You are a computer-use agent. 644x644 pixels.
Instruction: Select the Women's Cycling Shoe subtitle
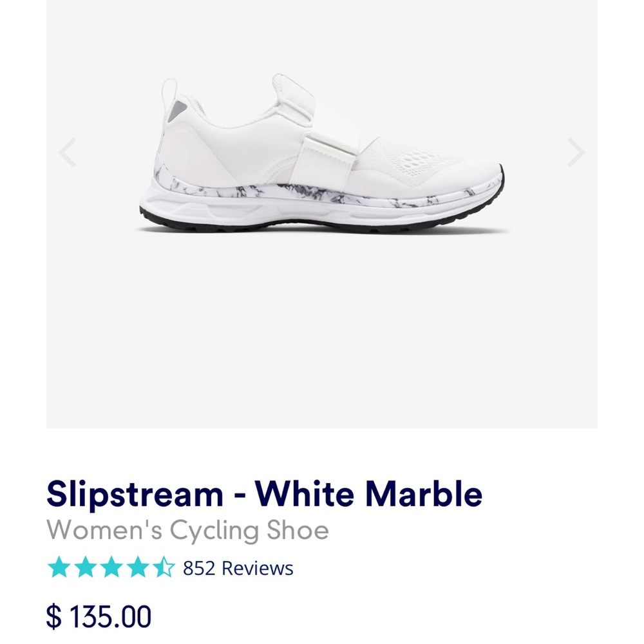(x=188, y=529)
